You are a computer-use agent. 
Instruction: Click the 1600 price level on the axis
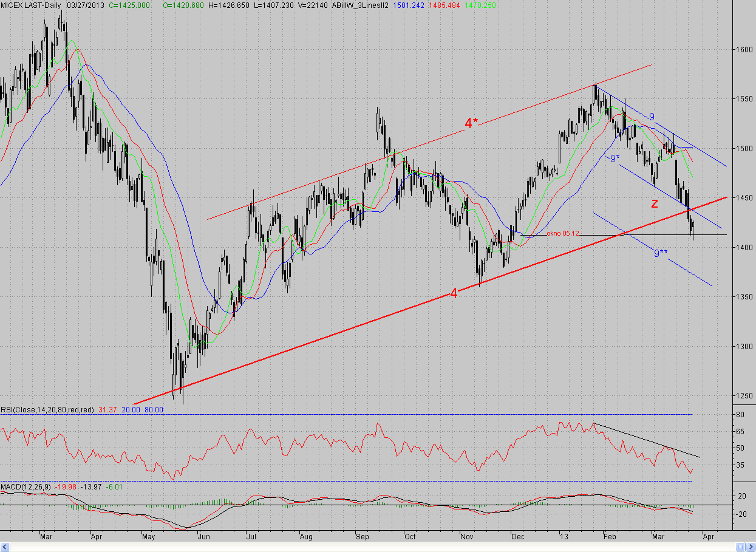743,49
